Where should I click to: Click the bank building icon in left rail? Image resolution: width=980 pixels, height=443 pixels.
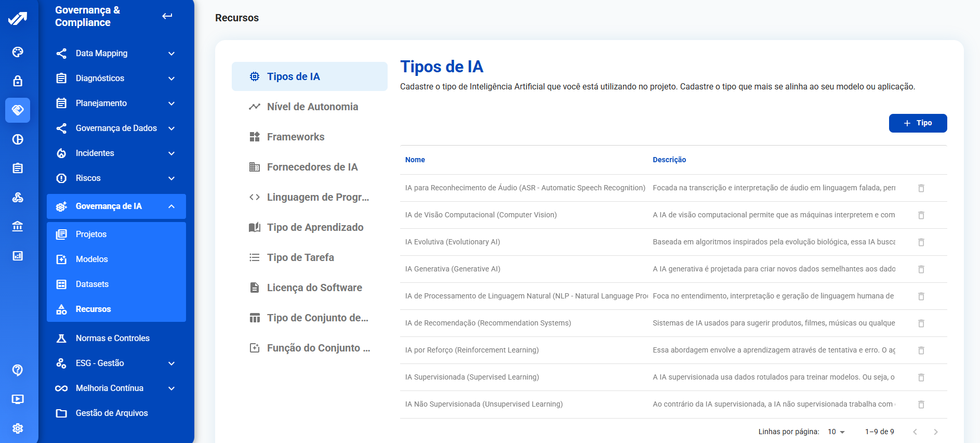tap(18, 227)
